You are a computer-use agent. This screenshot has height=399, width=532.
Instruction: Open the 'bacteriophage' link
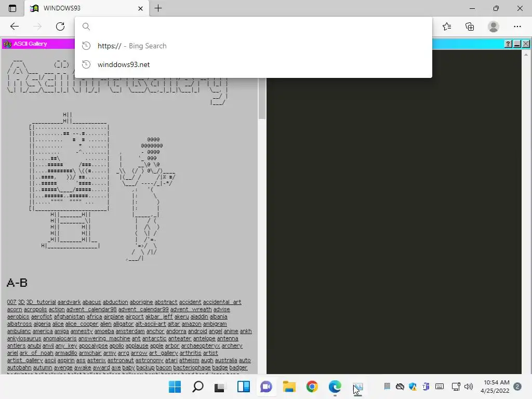click(192, 367)
